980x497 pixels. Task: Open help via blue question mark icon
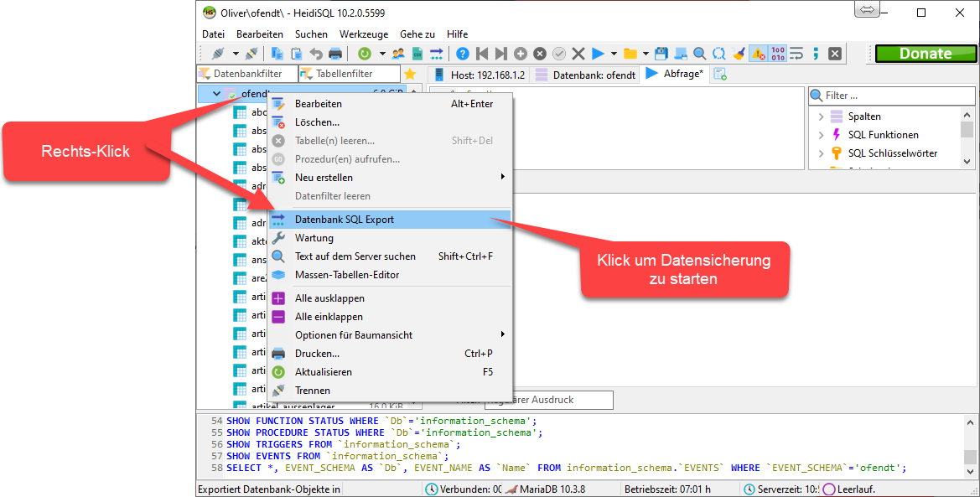click(x=463, y=54)
